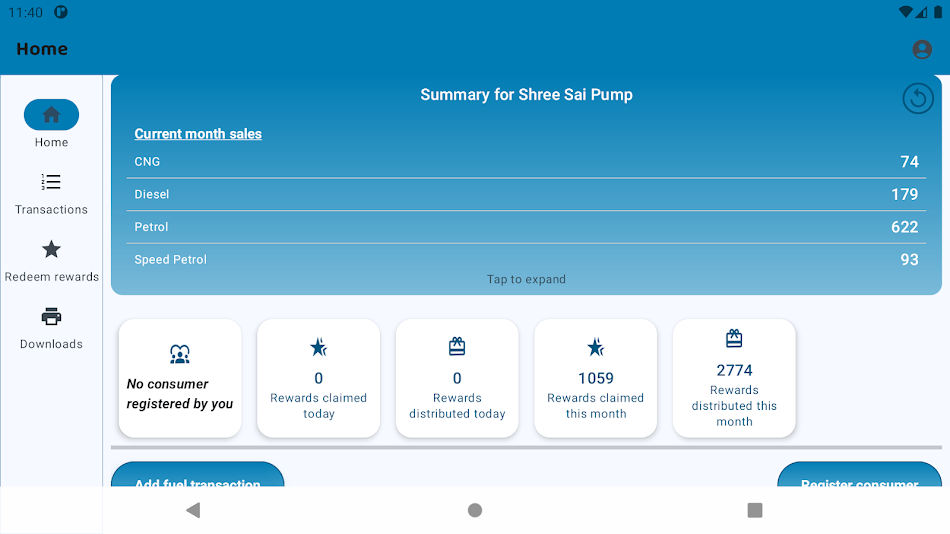Click the Home title in header
This screenshot has height=534, width=950.
(x=42, y=49)
